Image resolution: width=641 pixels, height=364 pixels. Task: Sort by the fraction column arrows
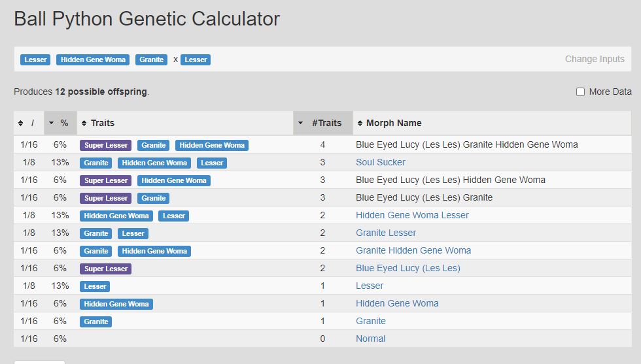coord(20,123)
